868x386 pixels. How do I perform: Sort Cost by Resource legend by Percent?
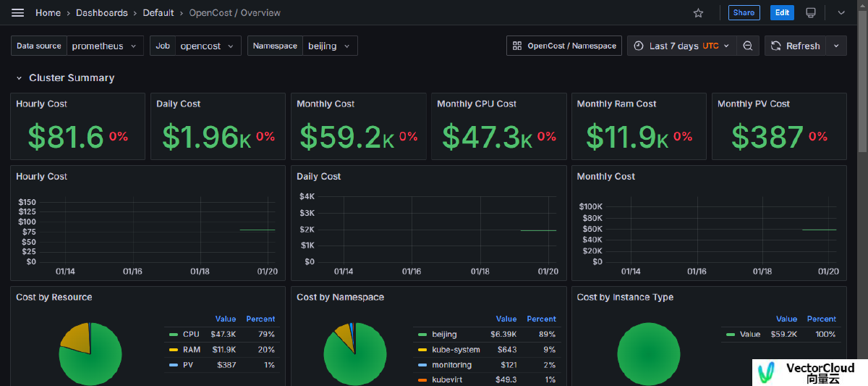pyautogui.click(x=260, y=319)
